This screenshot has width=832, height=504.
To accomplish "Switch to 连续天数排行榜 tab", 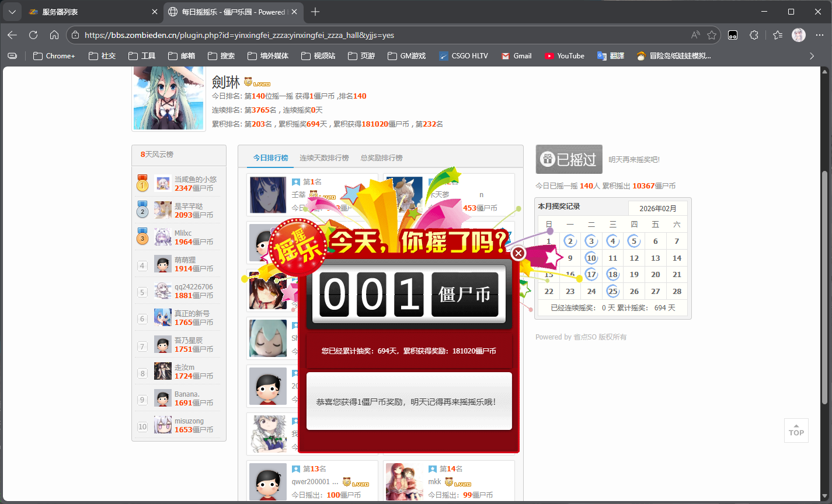I will (324, 158).
